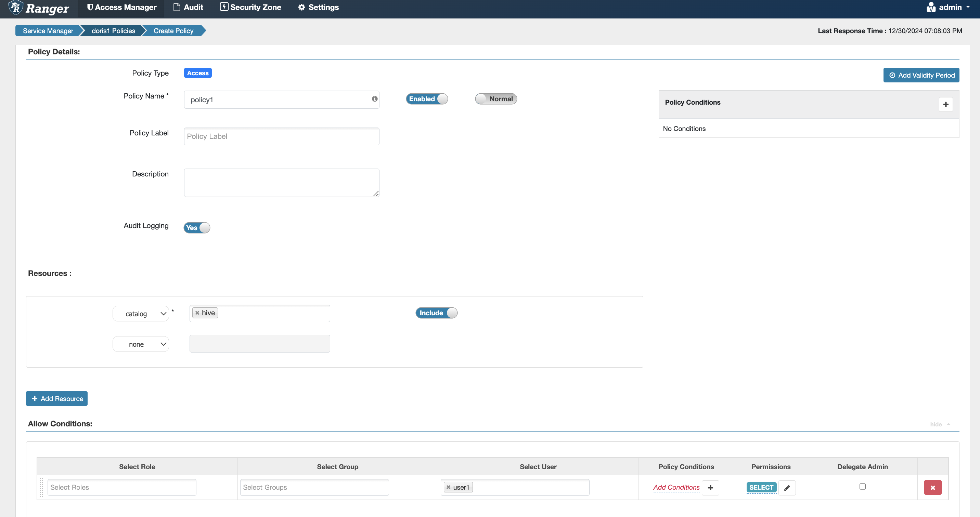Check the Delegate Admin checkbox
Image resolution: width=980 pixels, height=517 pixels.
862,487
